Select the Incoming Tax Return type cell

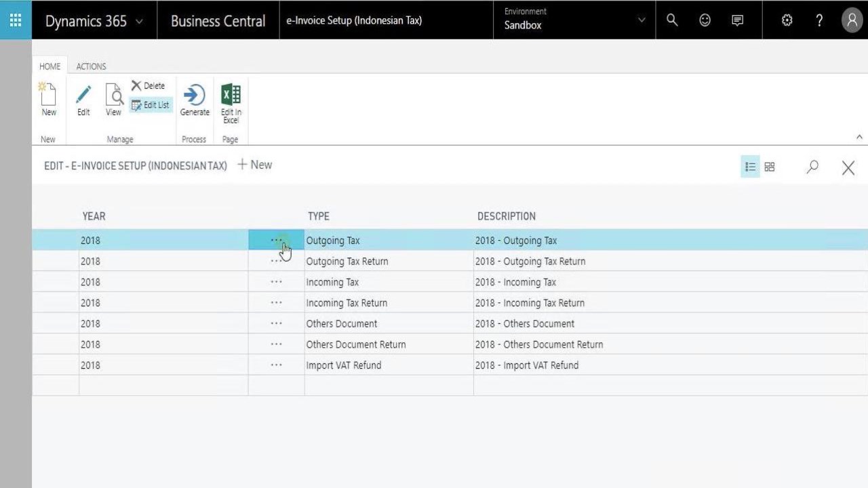pyautogui.click(x=389, y=303)
